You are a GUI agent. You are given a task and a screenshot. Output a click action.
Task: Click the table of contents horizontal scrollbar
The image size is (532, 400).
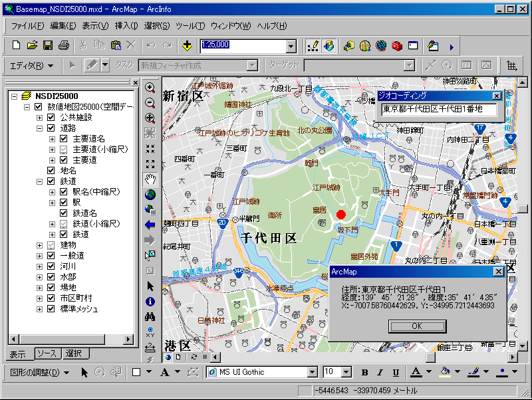coord(70,339)
